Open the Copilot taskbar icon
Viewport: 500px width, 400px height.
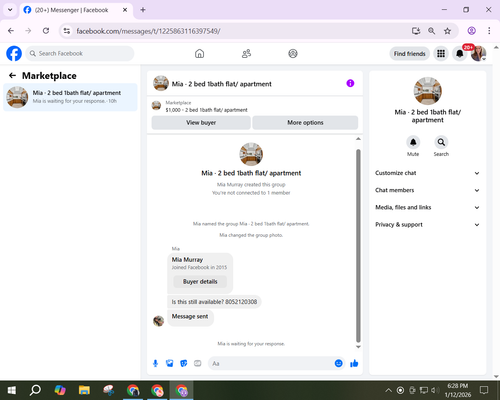point(60,390)
